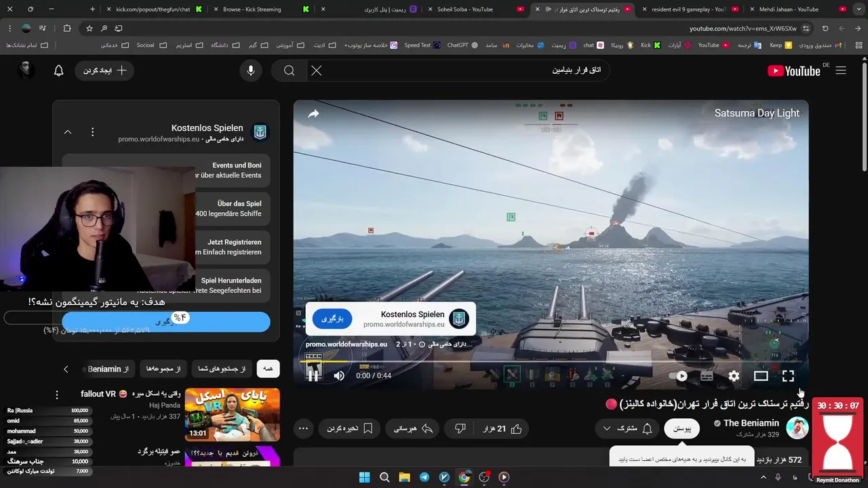Click the ایجاد کردن create button

pos(104,70)
